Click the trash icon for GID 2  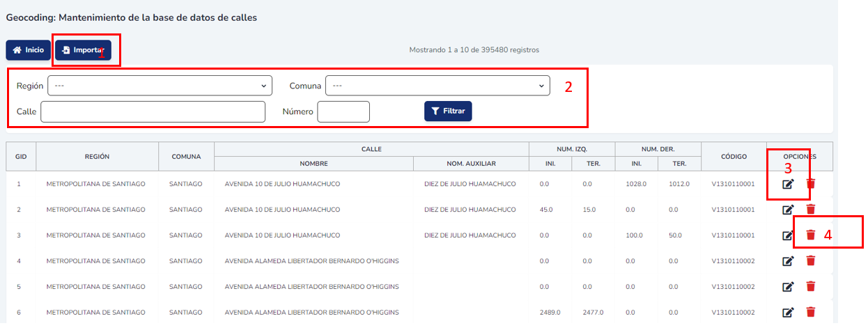coord(810,210)
